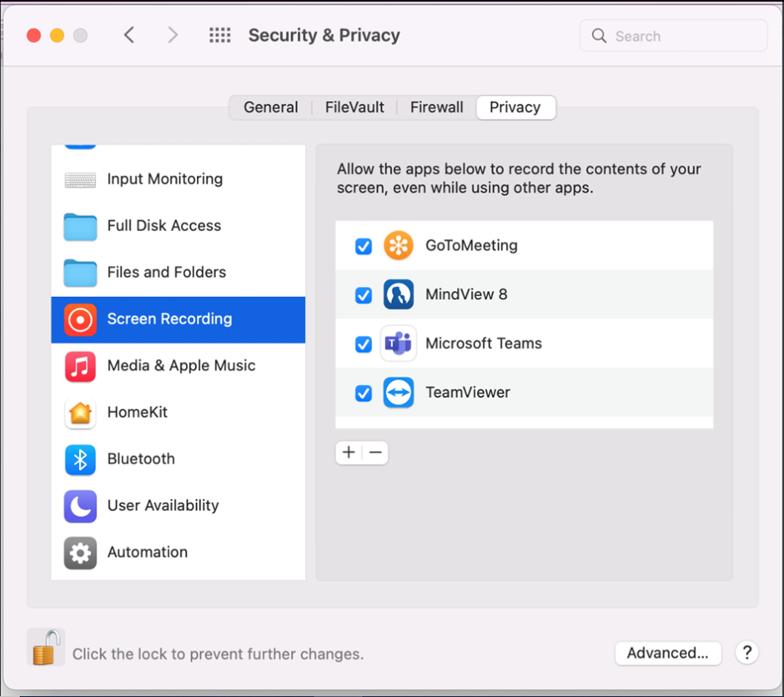This screenshot has width=784, height=697.
Task: Click the Automation gear icon
Action: coord(80,552)
